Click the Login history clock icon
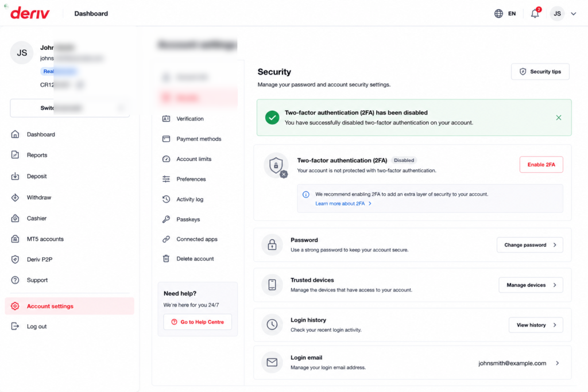 tap(272, 324)
